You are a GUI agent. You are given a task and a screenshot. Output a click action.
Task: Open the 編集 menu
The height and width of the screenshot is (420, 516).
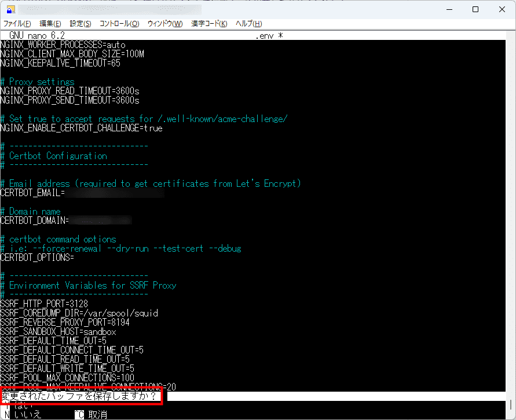(x=49, y=24)
